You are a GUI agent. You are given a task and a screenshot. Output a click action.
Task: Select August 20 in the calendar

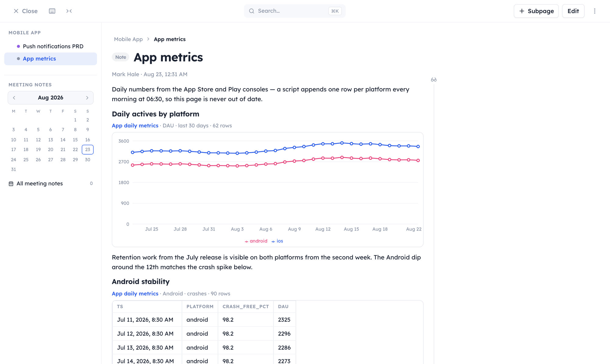pos(51,150)
